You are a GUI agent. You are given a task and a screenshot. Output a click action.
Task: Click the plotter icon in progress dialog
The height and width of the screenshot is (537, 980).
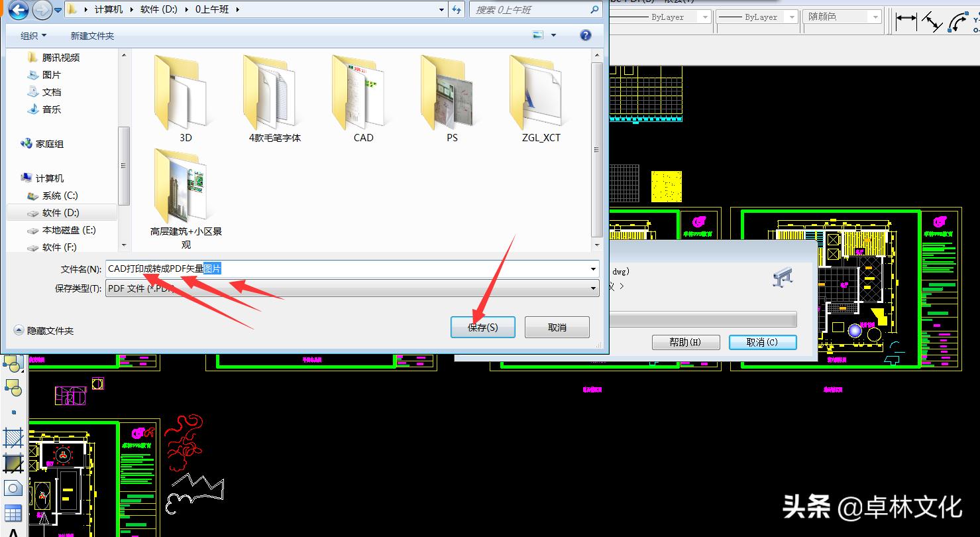pyautogui.click(x=783, y=278)
